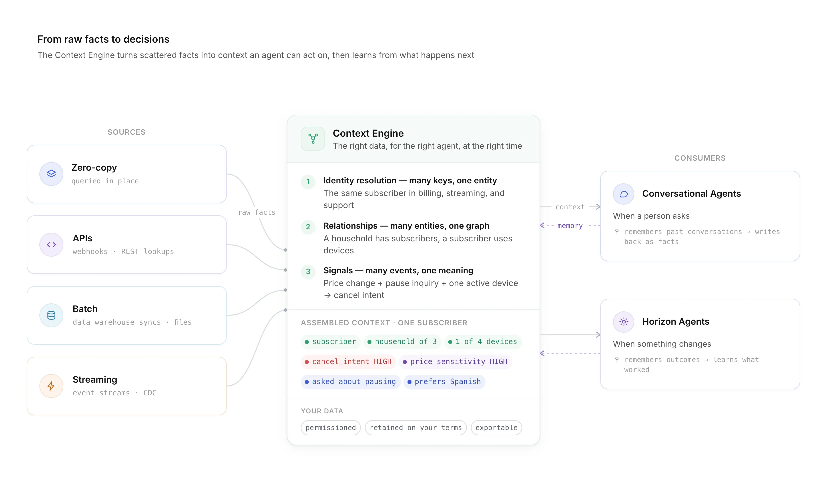Click the APIs code brackets icon
The width and height of the screenshot is (827, 504).
pyautogui.click(x=51, y=245)
